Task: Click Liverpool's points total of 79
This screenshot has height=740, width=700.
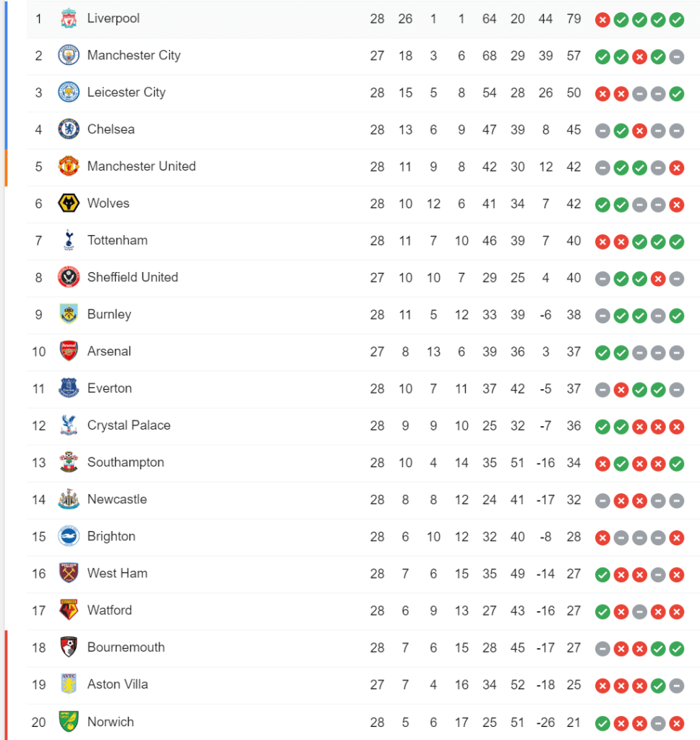Action: [x=573, y=19]
